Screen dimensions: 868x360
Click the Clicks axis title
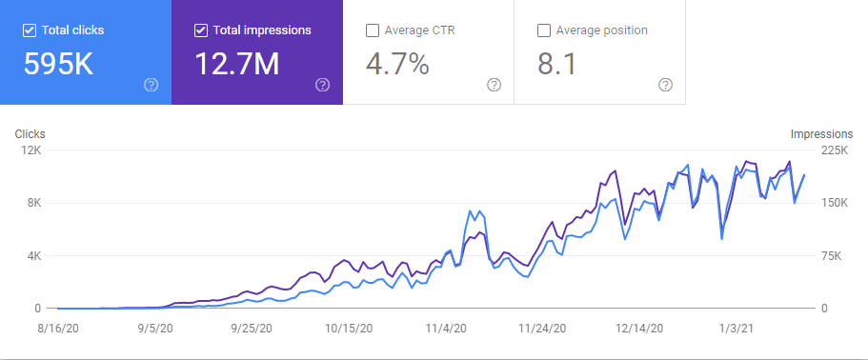click(30, 134)
